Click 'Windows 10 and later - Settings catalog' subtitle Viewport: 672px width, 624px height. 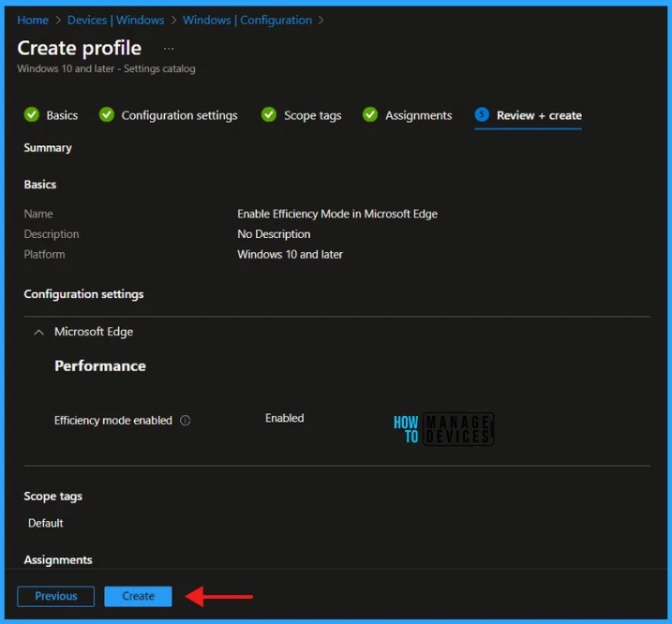click(x=106, y=68)
